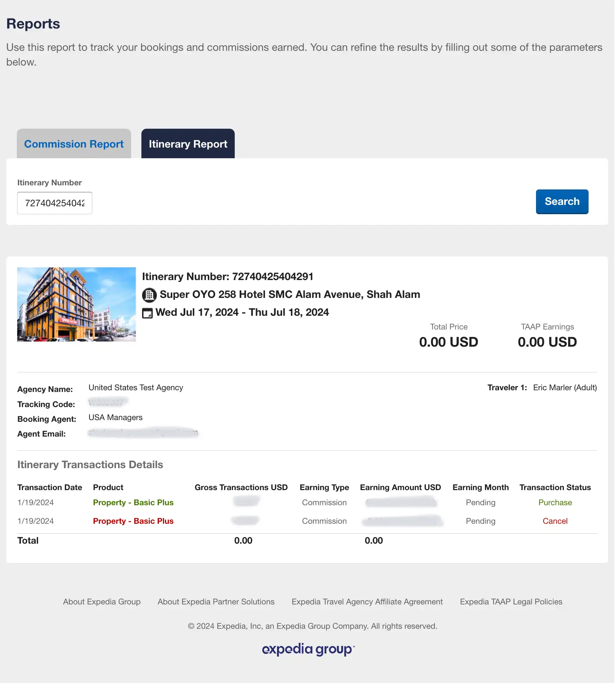Click the red Property - Basic Plus product
Image resolution: width=616 pixels, height=683 pixels.
pos(133,521)
